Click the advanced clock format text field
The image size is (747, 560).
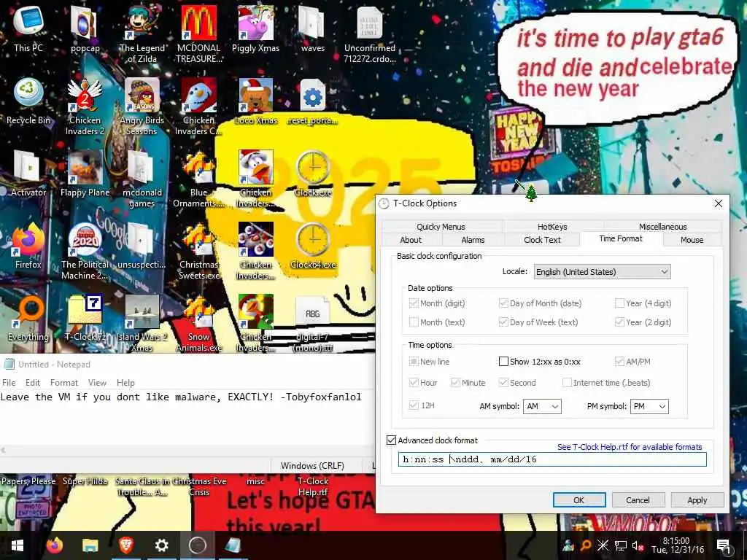(x=552, y=459)
